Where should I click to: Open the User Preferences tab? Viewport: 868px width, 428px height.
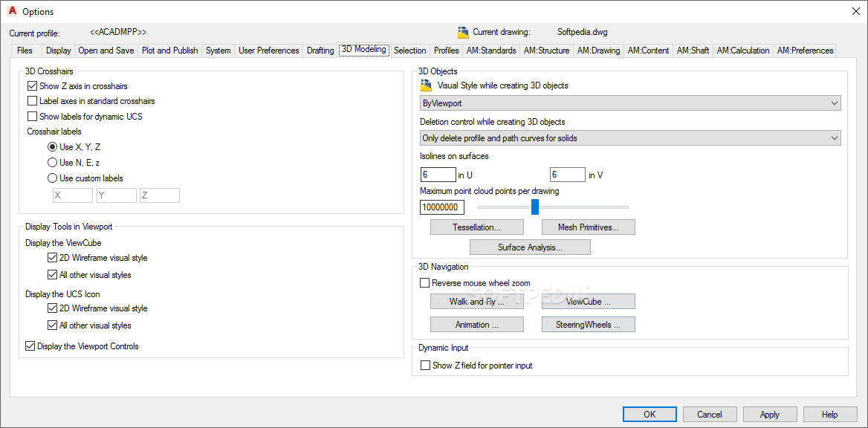(269, 51)
